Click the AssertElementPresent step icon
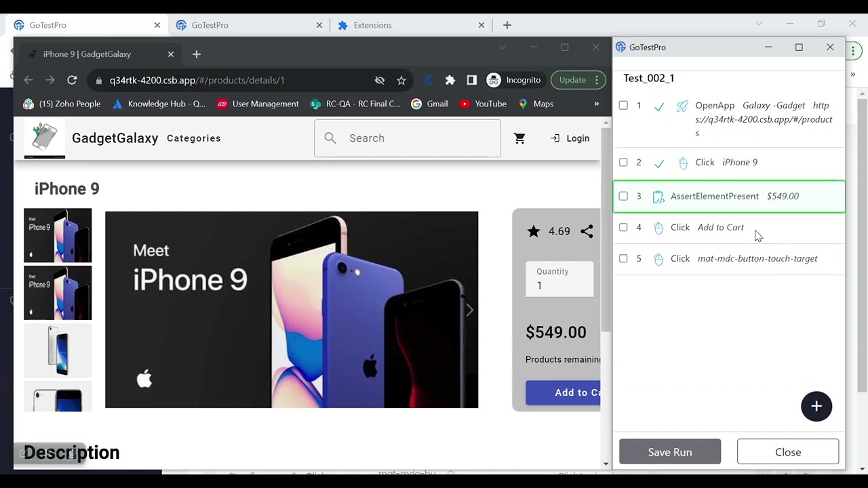The image size is (868, 488). [658, 197]
